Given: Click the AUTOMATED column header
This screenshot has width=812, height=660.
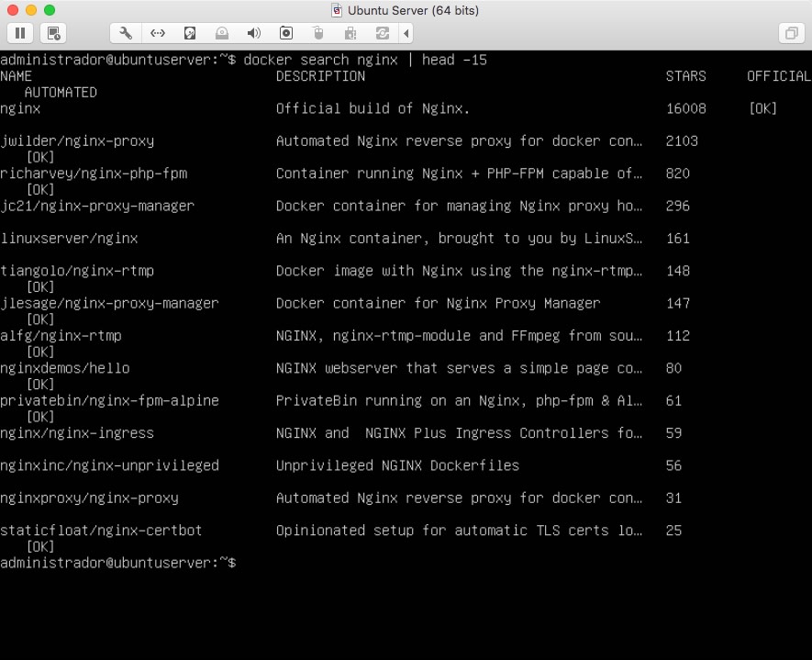Looking at the screenshot, I should pyautogui.click(x=61, y=92).
